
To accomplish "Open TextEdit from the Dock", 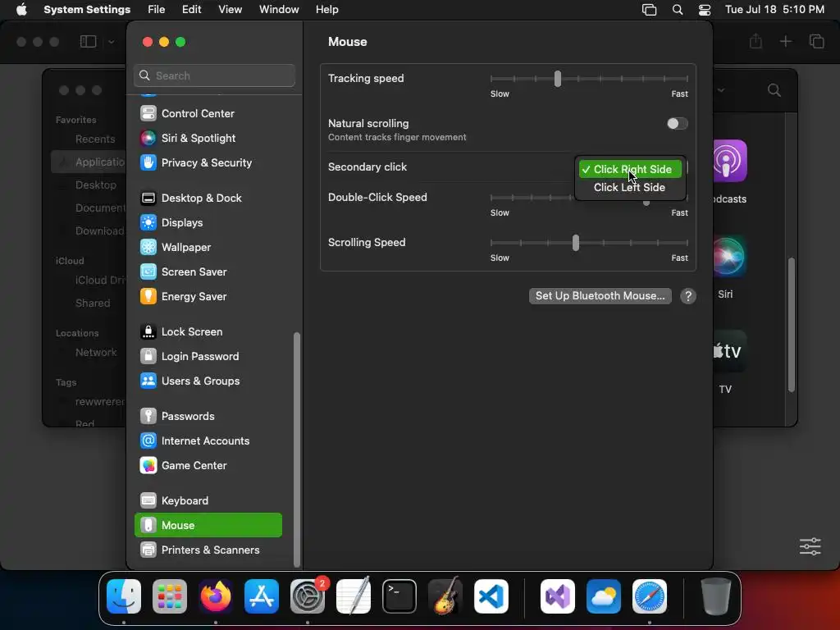I will (x=354, y=596).
